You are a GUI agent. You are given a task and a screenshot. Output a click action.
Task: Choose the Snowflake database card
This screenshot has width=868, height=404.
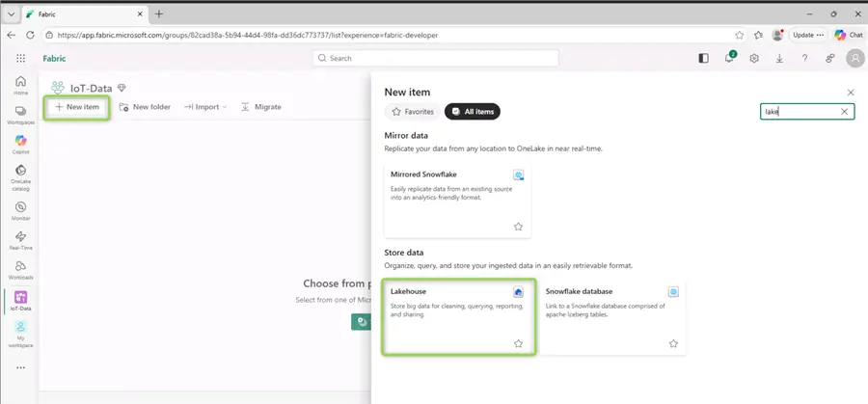(x=612, y=317)
